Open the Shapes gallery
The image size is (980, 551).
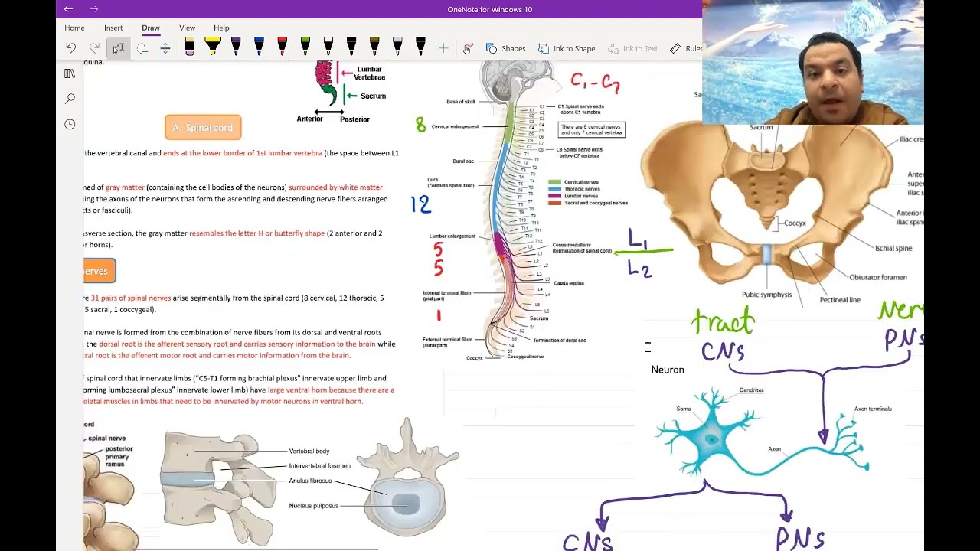pos(506,48)
